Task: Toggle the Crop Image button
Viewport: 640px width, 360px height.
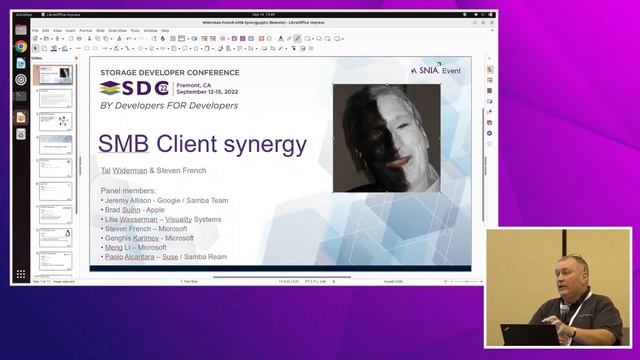Action: click(x=272, y=49)
